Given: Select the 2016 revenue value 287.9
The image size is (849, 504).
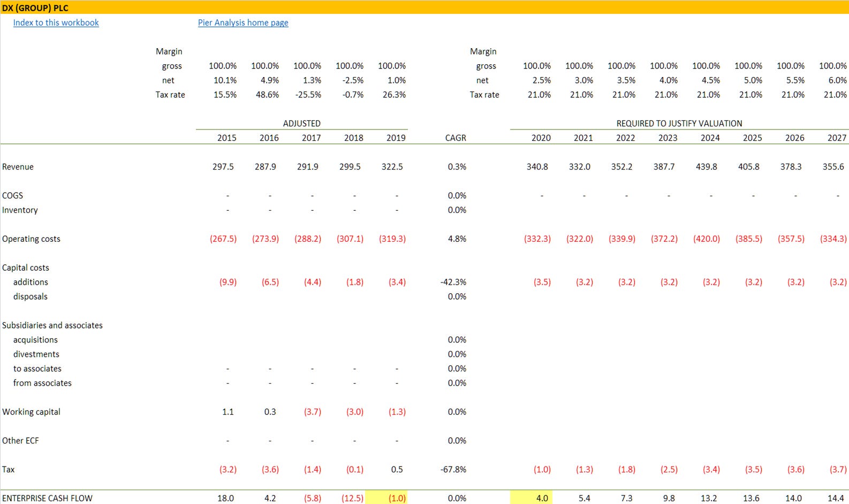Looking at the screenshot, I should (265, 166).
